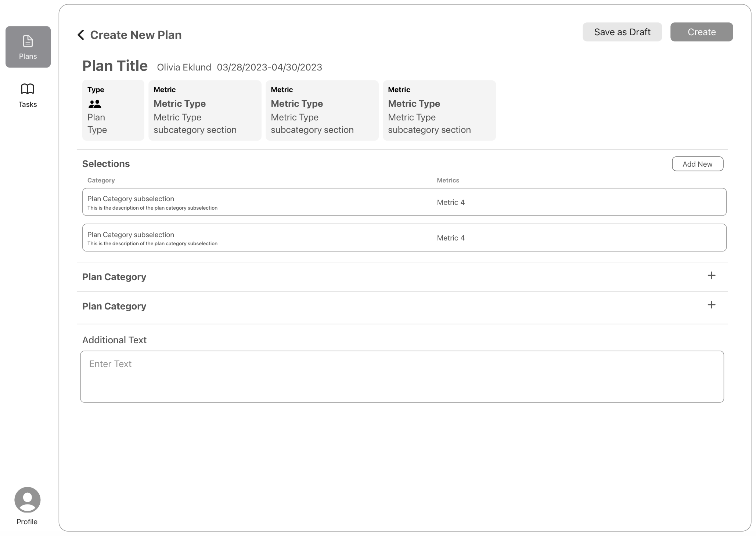Expand the second Plan Category plus icon
The width and height of the screenshot is (756, 536).
[711, 305]
